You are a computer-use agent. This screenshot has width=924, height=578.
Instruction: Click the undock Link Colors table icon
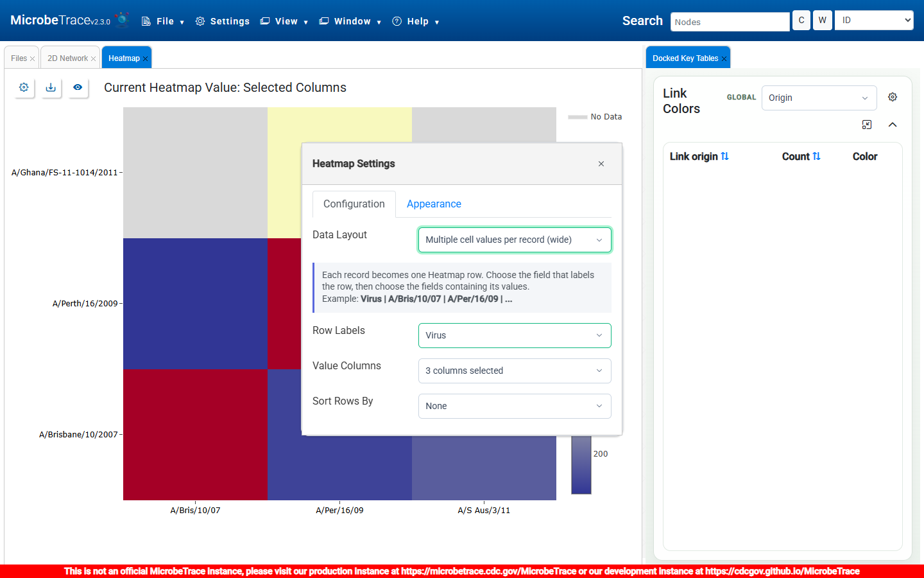867,125
